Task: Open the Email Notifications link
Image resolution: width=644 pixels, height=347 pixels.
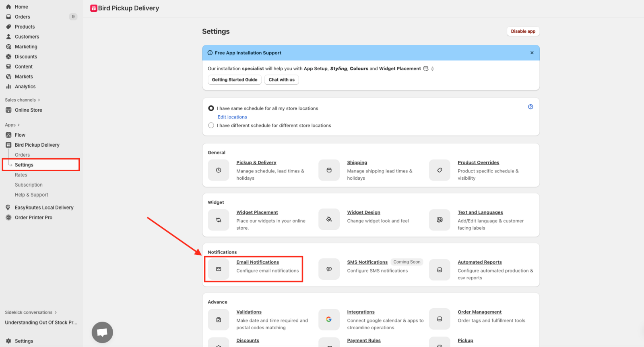Action: [x=258, y=262]
